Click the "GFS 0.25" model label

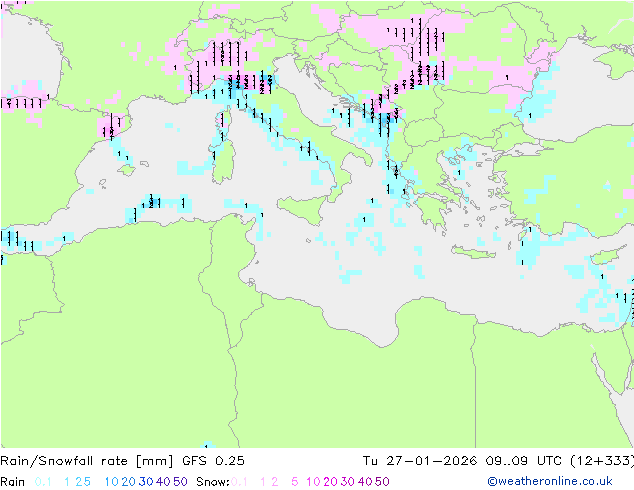pos(213,461)
